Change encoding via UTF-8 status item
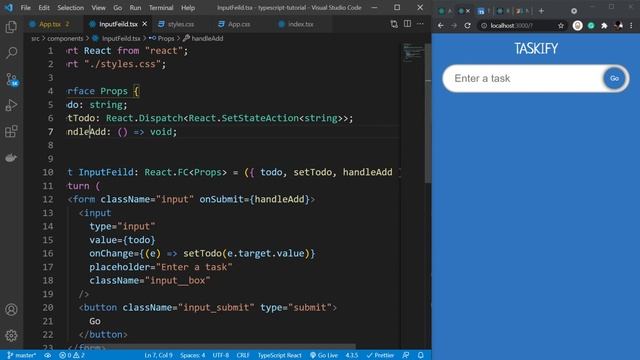The width and height of the screenshot is (640, 360). point(221,356)
